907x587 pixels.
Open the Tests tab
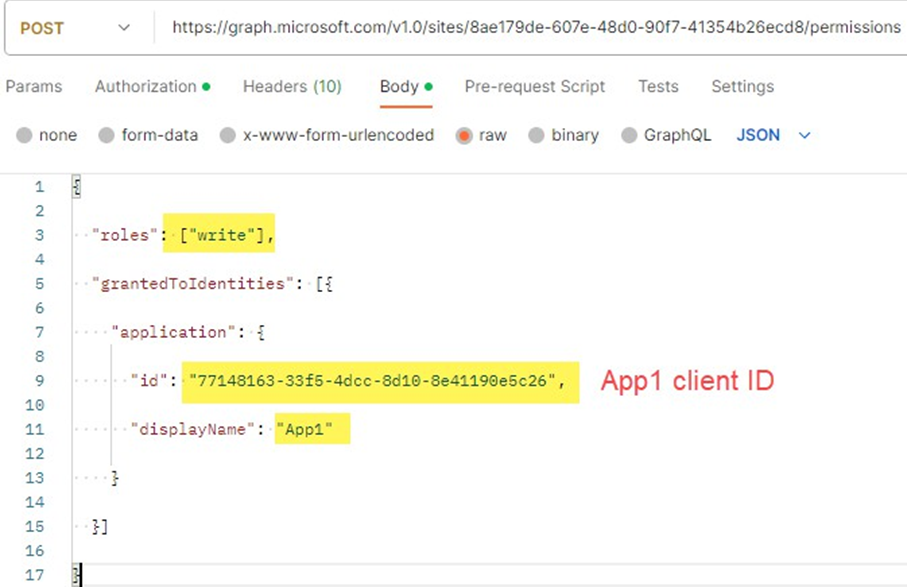658,87
